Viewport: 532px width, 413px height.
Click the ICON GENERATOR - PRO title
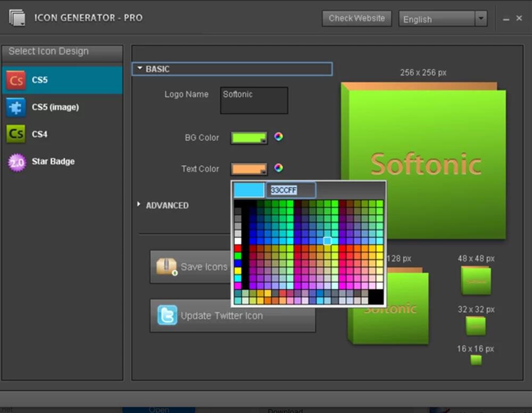88,18
